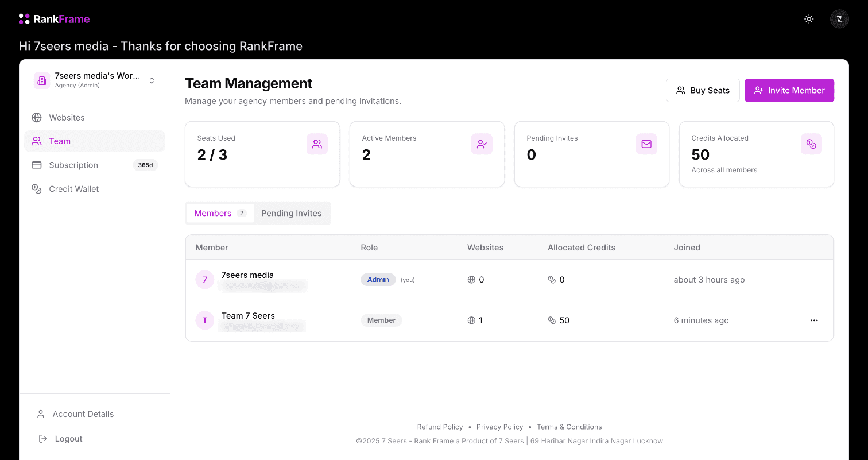Click the Joined column header
The height and width of the screenshot is (460, 868).
point(687,248)
